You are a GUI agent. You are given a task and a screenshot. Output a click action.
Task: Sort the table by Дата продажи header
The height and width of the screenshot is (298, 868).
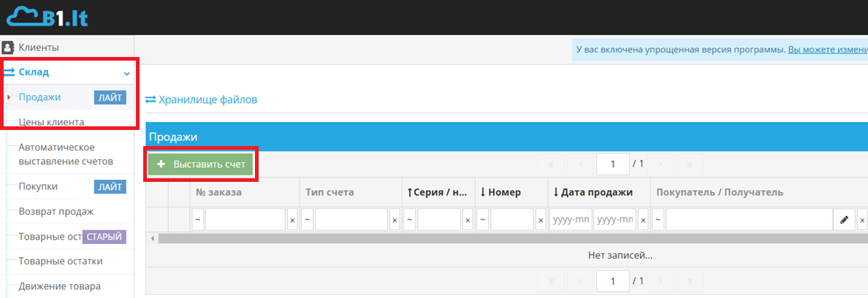[x=597, y=192]
